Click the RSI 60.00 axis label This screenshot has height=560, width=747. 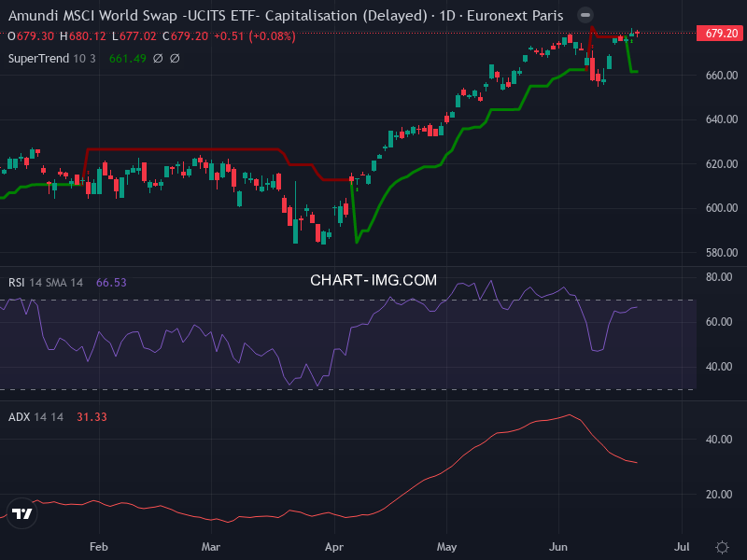point(719,322)
